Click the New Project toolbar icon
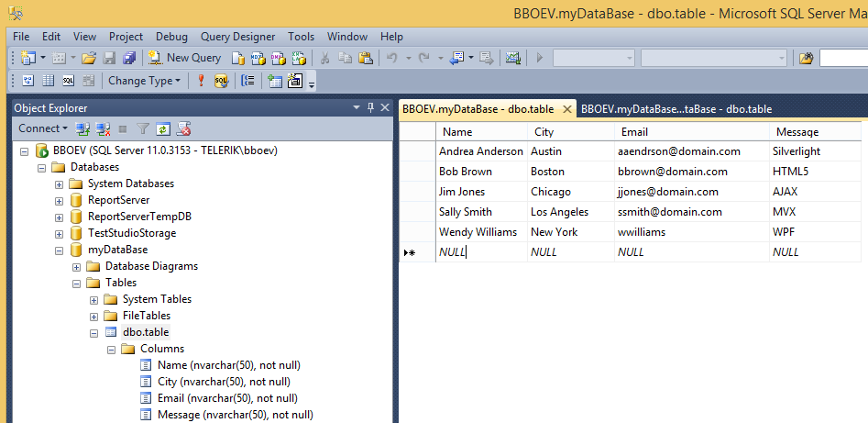 tap(27, 58)
